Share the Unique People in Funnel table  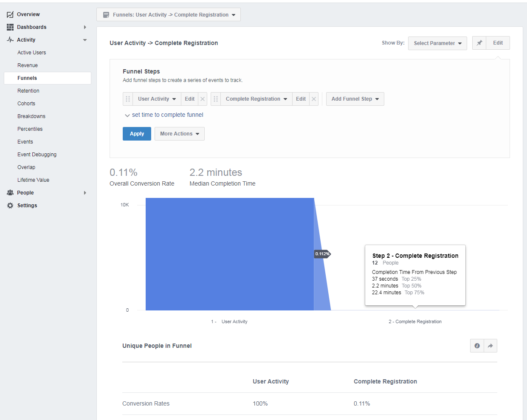[490, 345]
